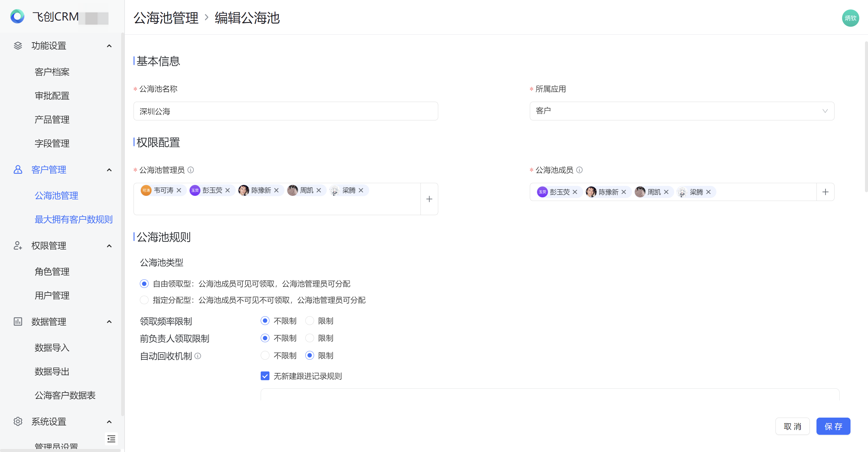Viewport: 868px width, 452px height.
Task: Go to 角色管理 in sidebar
Action: click(52, 271)
